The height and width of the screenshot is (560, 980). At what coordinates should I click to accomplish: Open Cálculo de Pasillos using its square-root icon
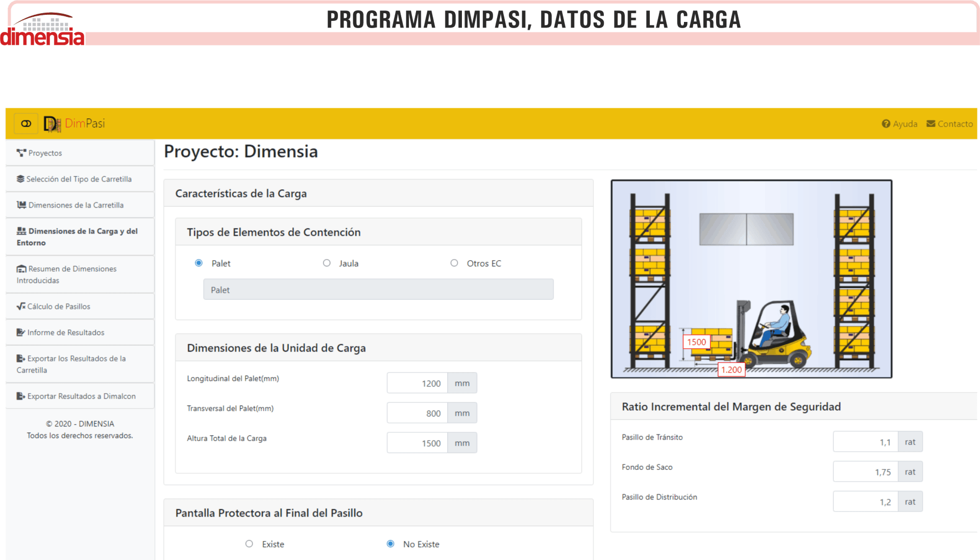click(x=20, y=306)
